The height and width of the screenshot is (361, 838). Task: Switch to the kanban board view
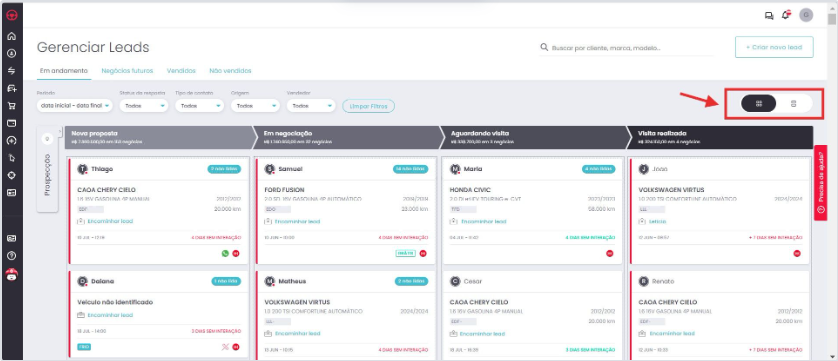(758, 104)
